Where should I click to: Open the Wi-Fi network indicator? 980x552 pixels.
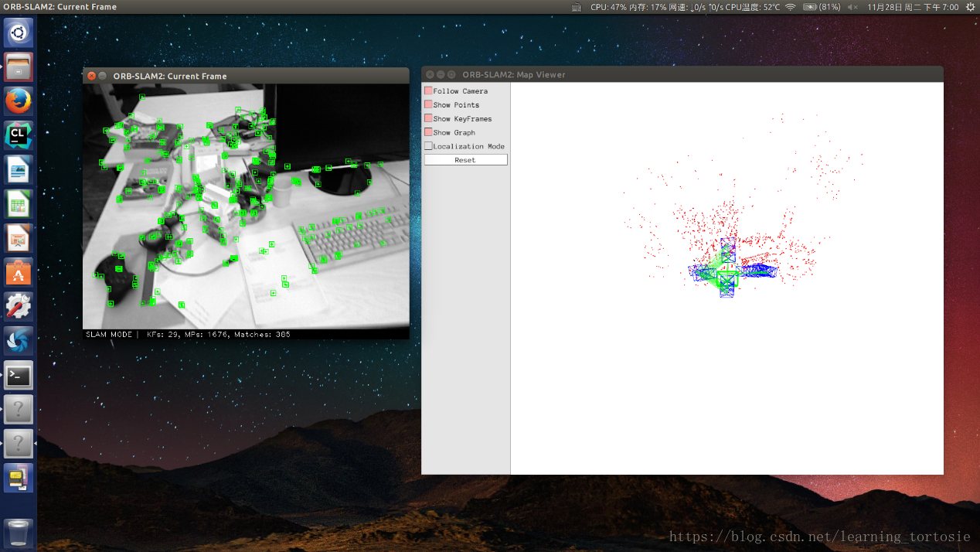click(790, 7)
